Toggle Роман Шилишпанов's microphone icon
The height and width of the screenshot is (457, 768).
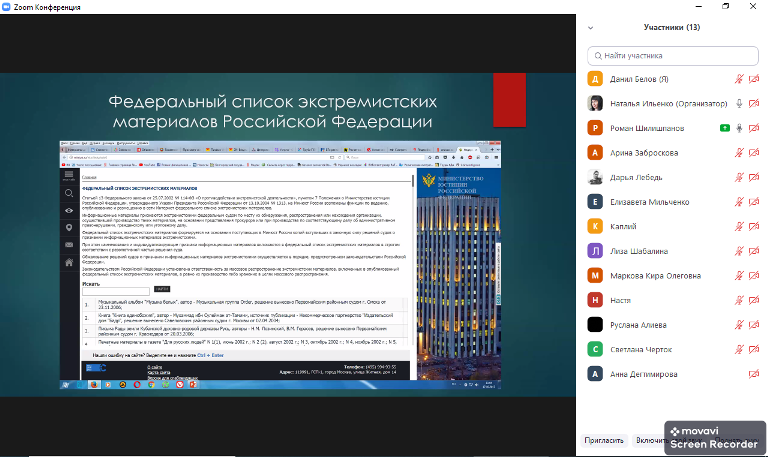(739, 128)
